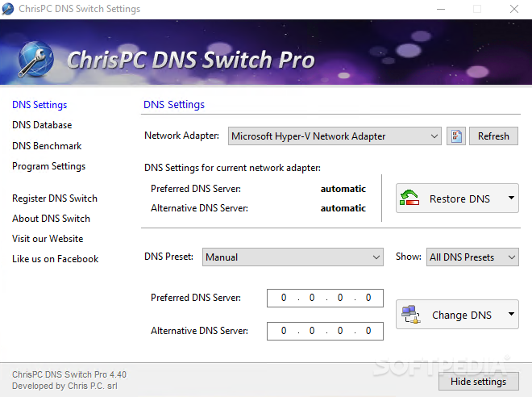This screenshot has width=532, height=397.
Task: Click first octet of Preferred DNS Server field
Action: click(x=284, y=298)
